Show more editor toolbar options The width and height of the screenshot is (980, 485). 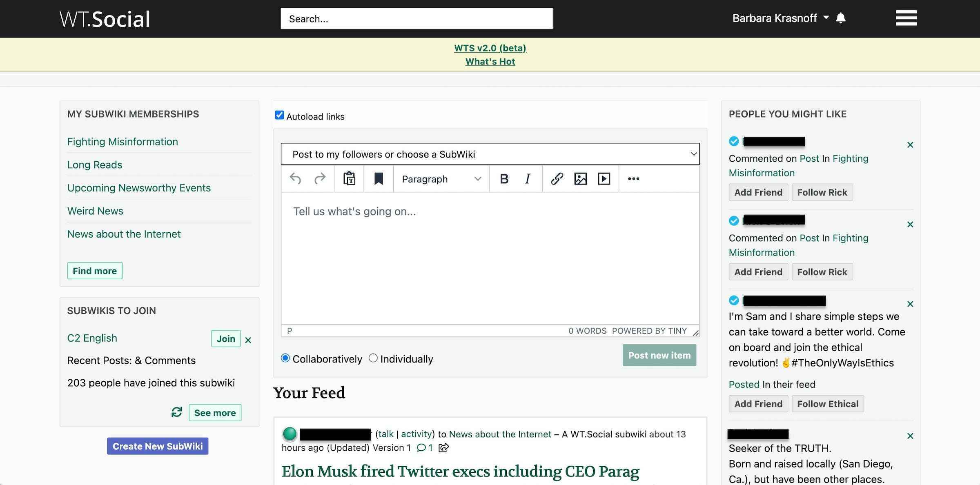(x=633, y=179)
